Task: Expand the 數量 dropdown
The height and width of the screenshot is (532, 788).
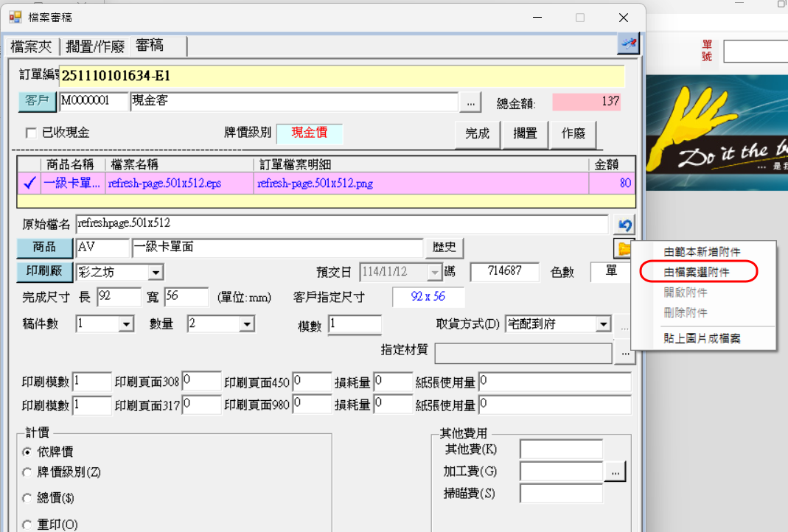Action: coord(246,324)
